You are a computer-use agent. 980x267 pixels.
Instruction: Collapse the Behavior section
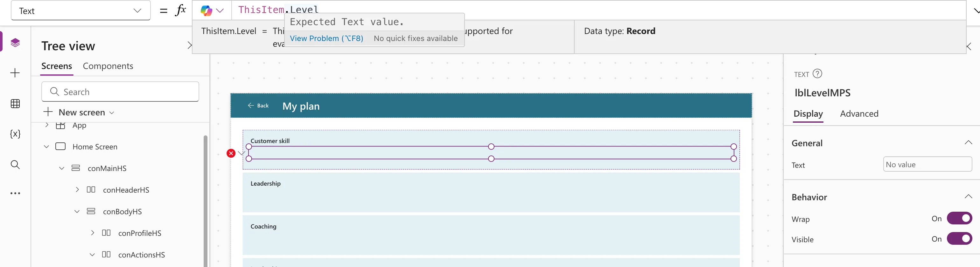pos(968,197)
